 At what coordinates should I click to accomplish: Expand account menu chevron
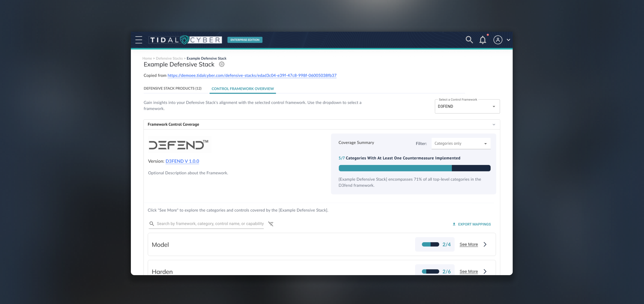[508, 40]
